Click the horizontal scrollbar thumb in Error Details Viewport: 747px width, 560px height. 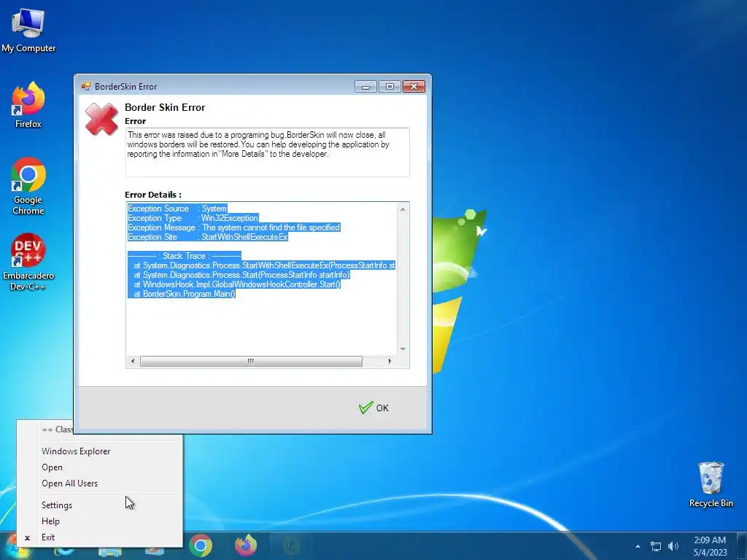pos(251,362)
